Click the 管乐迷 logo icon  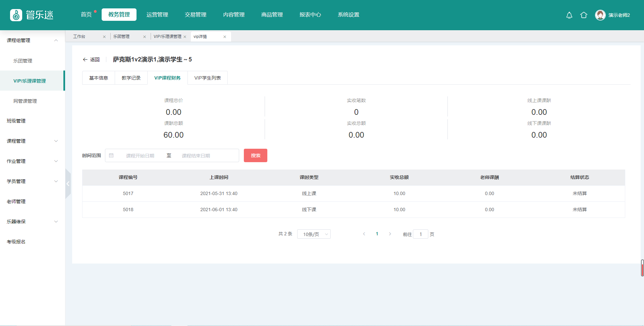pos(16,15)
